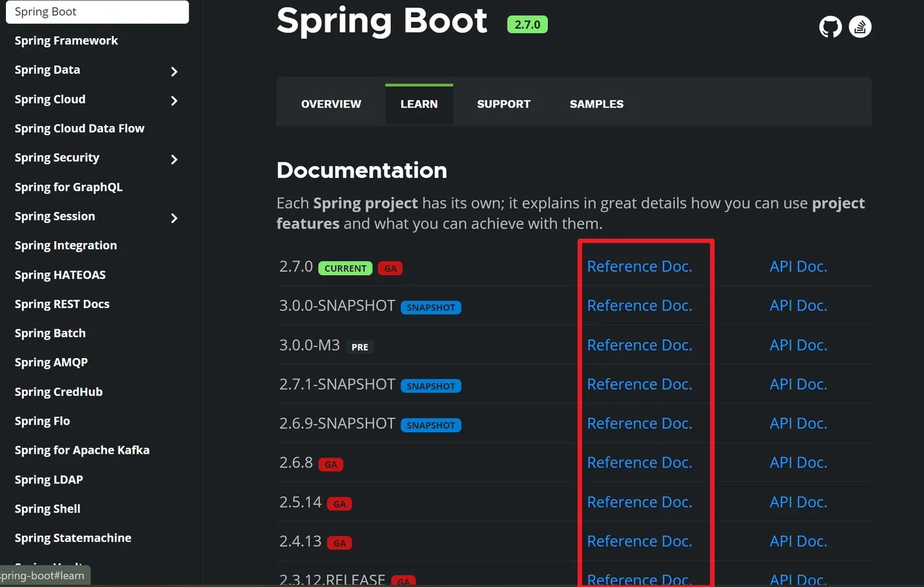Viewport: 924px width, 587px height.
Task: Open Spring HATEOAS in sidebar
Action: click(60, 275)
